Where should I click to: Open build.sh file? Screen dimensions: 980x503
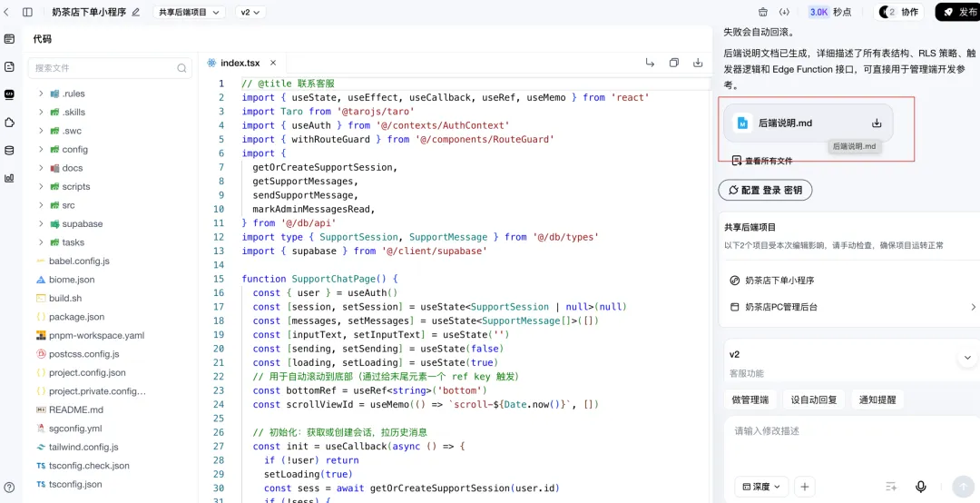coord(65,298)
